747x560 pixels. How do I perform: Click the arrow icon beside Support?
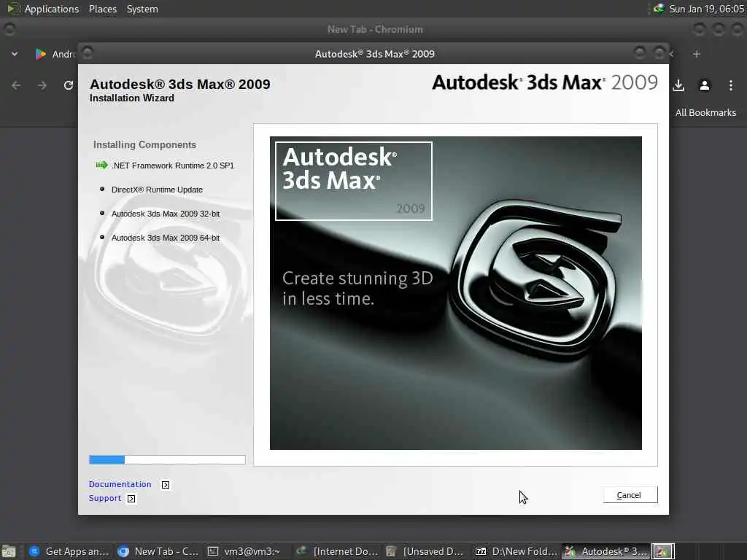click(x=131, y=499)
